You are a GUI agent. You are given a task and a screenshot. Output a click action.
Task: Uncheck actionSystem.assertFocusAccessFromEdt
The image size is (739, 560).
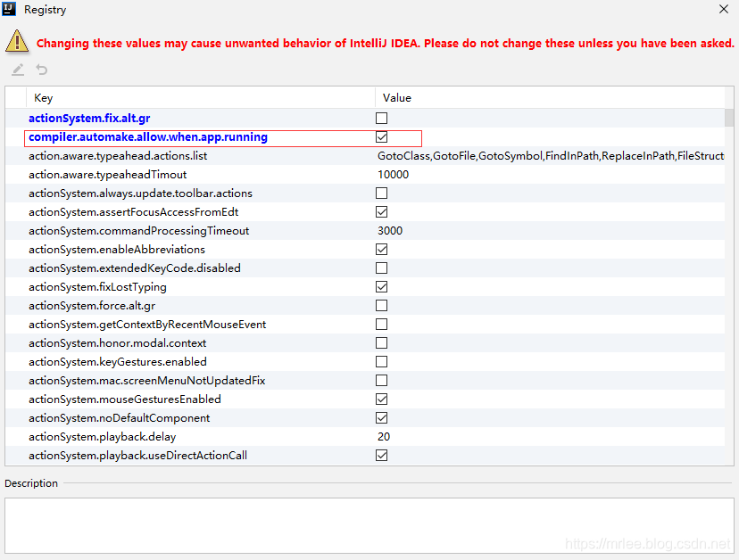(x=381, y=211)
